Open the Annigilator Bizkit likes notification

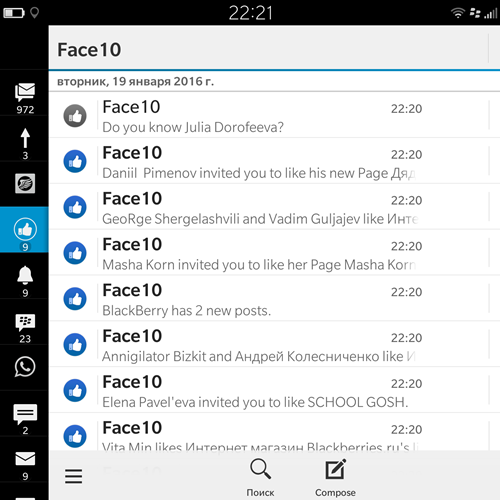274,344
